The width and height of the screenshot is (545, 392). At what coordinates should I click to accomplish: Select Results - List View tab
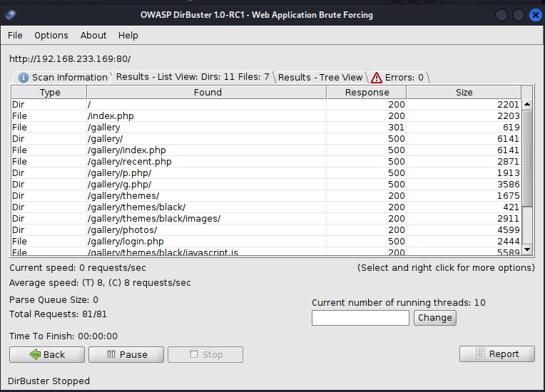pos(193,77)
